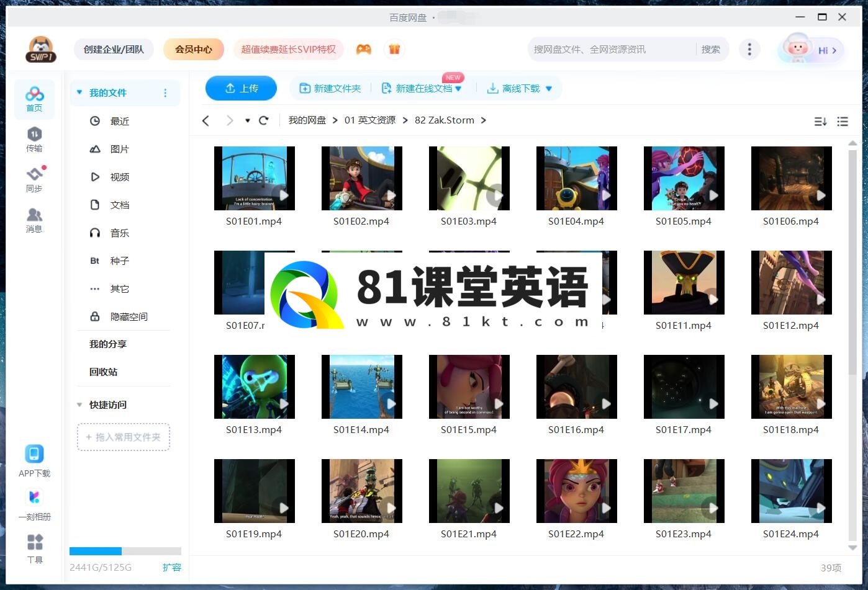Click the SVIP avatar icon

coord(42,50)
